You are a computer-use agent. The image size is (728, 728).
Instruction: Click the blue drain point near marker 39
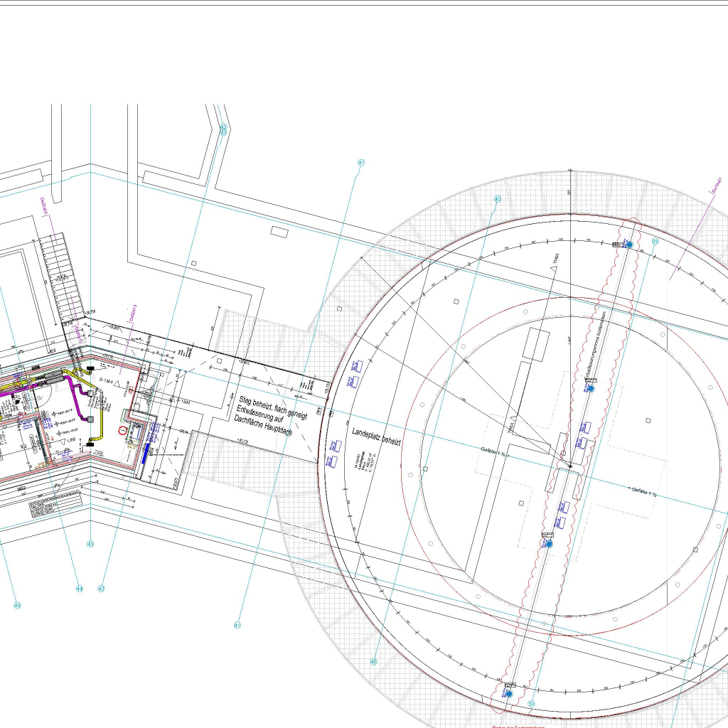click(630, 245)
